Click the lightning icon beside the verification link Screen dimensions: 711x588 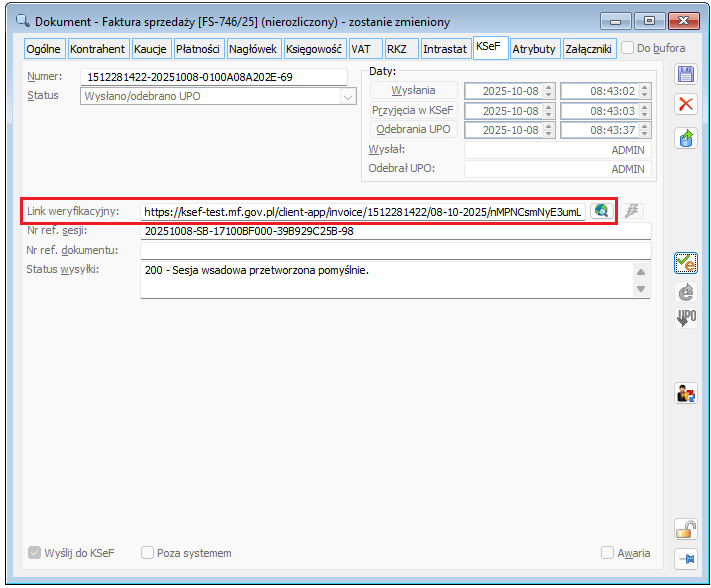(x=632, y=211)
